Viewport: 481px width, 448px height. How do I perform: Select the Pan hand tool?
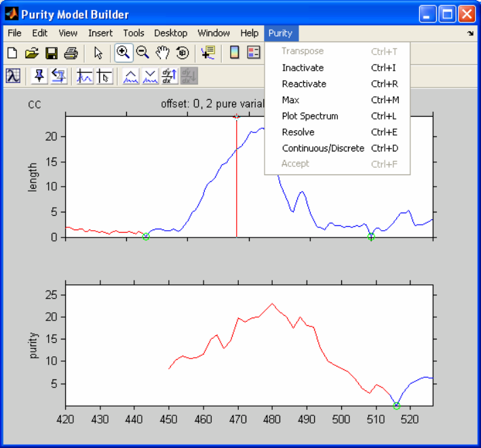tap(162, 53)
